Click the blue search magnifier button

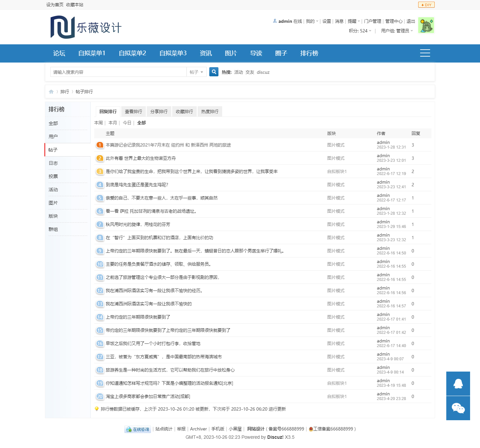(214, 72)
